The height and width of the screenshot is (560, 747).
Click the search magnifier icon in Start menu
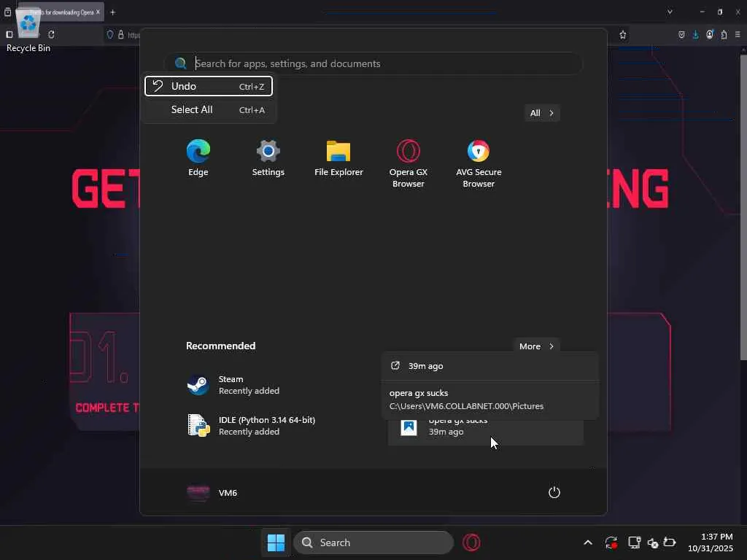[x=181, y=63]
